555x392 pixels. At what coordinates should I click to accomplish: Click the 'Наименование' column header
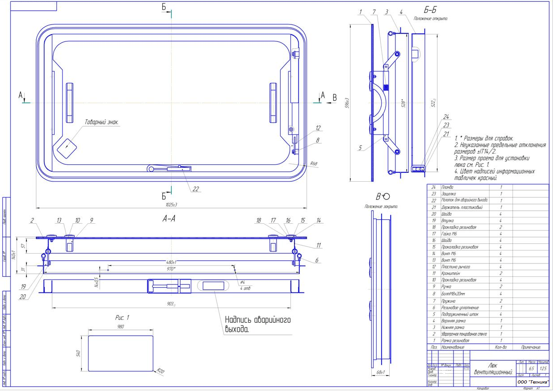453,347
